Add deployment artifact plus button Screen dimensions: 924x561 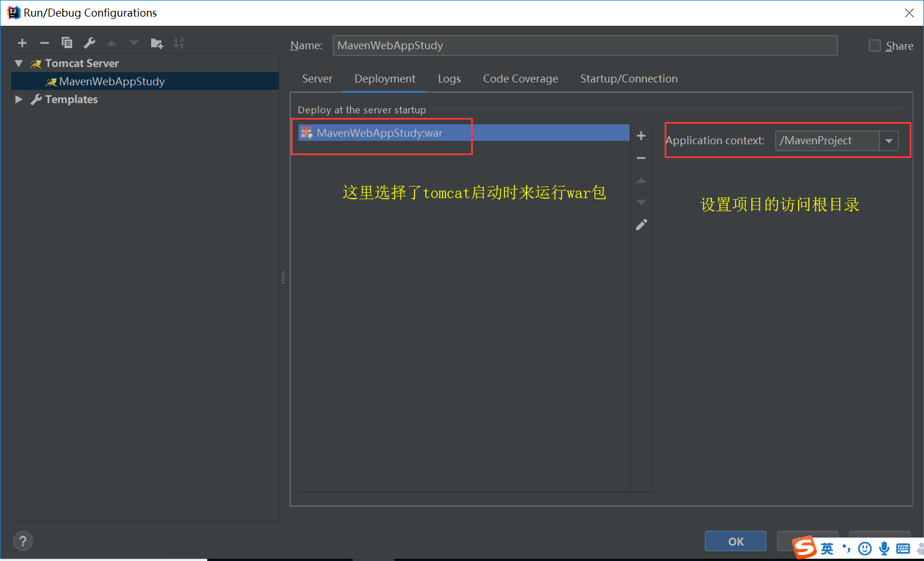pyautogui.click(x=641, y=136)
